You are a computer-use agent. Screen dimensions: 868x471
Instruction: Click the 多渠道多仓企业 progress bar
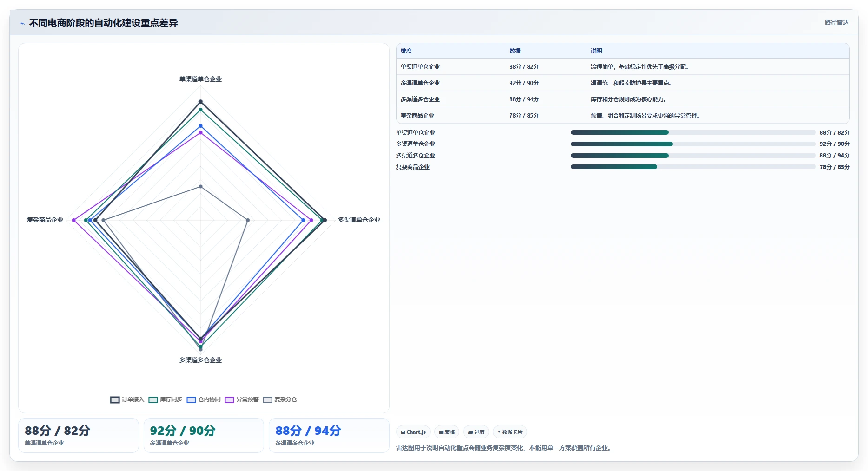point(693,156)
